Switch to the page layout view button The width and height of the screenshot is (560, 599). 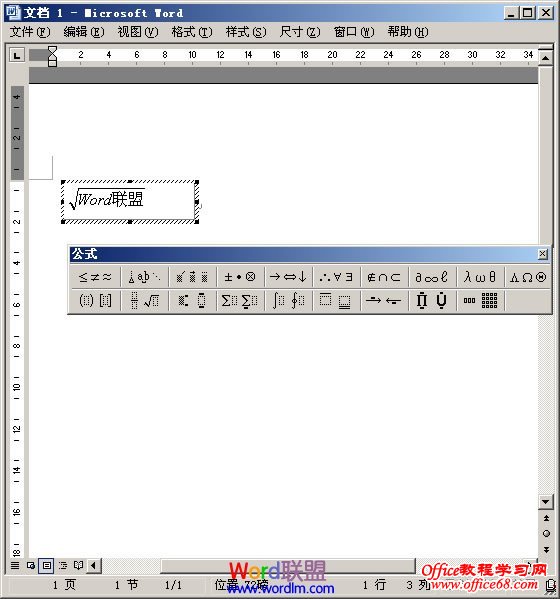click(47, 565)
